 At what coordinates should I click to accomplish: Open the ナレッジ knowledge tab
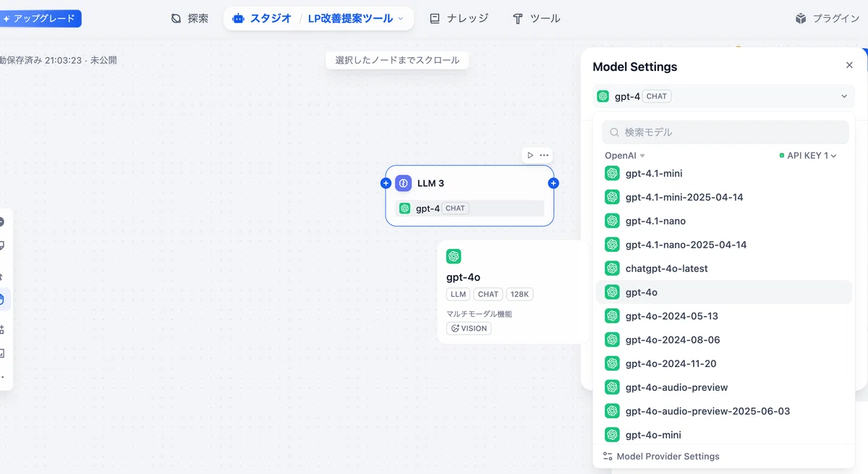459,19
